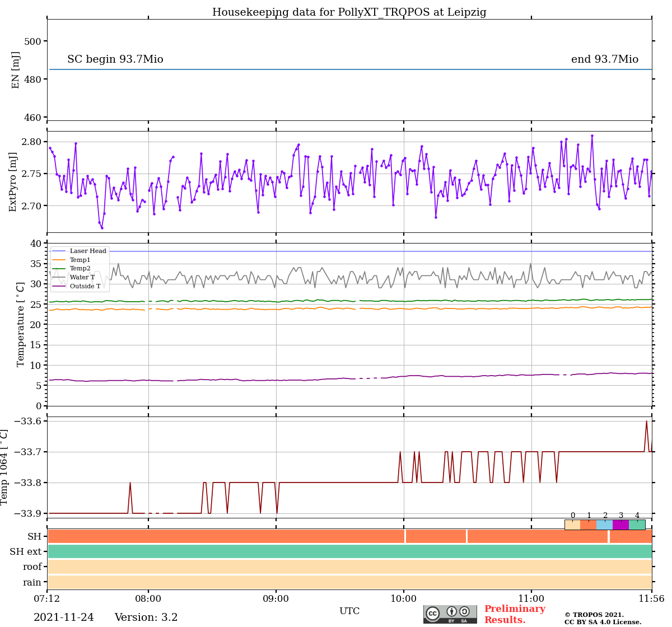672x627 pixels.
Task: Click the magenta swatch labeled 3
Action: tap(621, 525)
